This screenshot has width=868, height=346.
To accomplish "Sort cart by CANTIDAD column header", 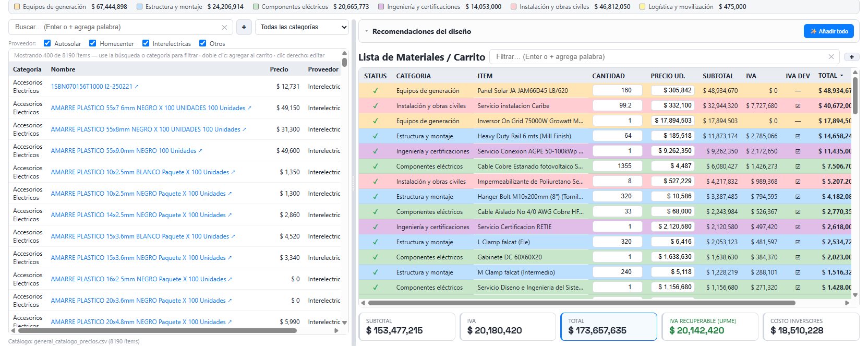I will pyautogui.click(x=608, y=76).
